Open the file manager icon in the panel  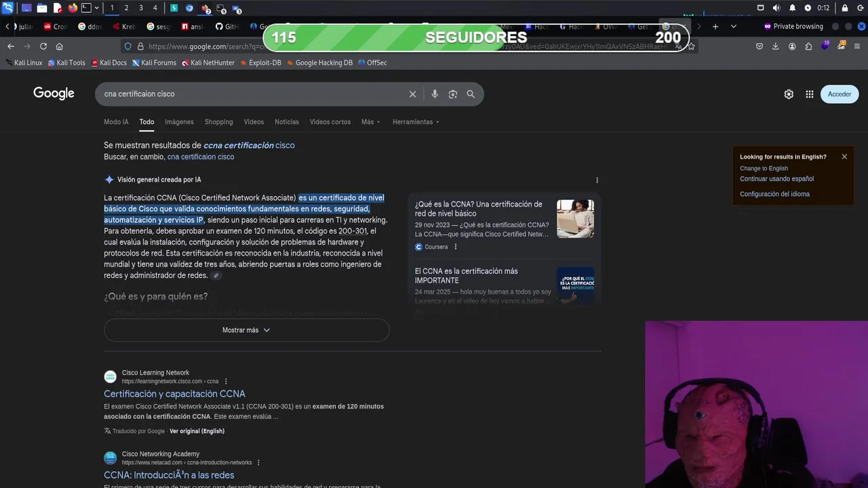tap(42, 8)
